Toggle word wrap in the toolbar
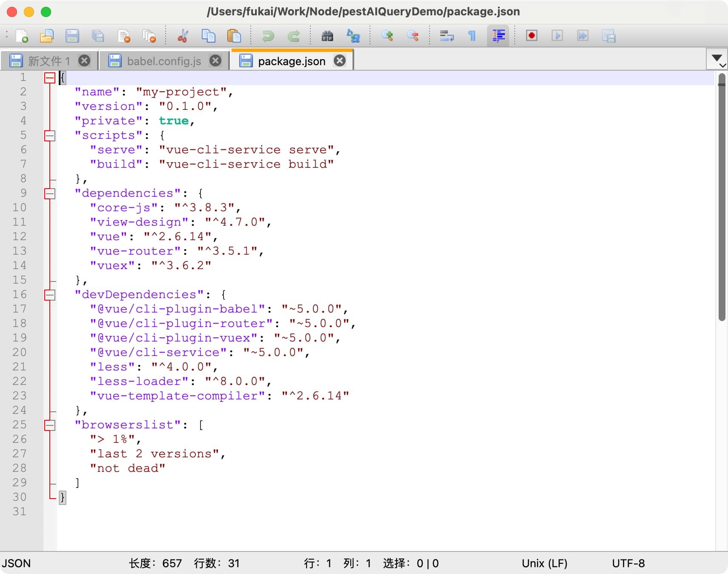 [x=447, y=36]
